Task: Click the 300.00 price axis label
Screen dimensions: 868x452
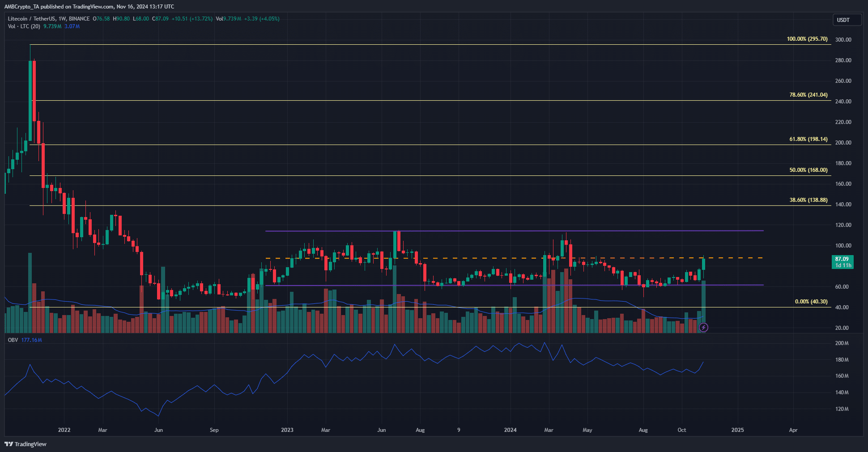Action: [843, 40]
